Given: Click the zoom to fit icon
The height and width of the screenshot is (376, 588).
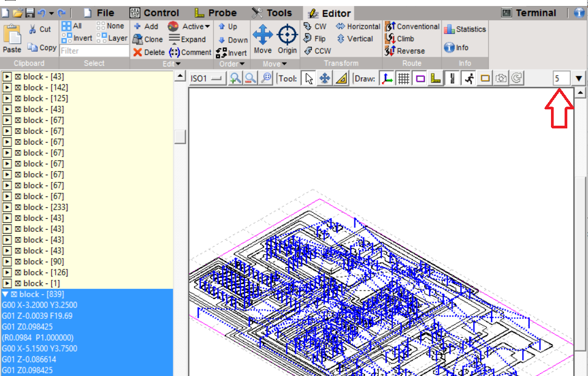Looking at the screenshot, I should 266,78.
